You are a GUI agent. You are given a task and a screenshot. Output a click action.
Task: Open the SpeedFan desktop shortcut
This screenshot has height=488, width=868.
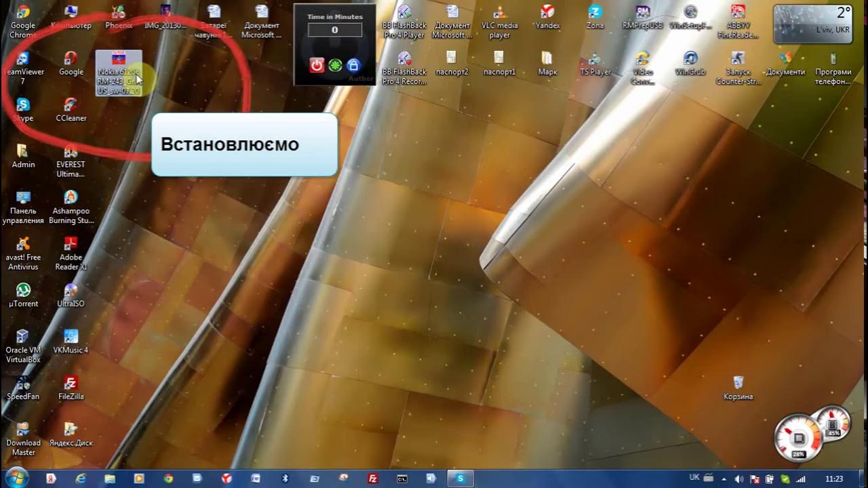tap(23, 388)
